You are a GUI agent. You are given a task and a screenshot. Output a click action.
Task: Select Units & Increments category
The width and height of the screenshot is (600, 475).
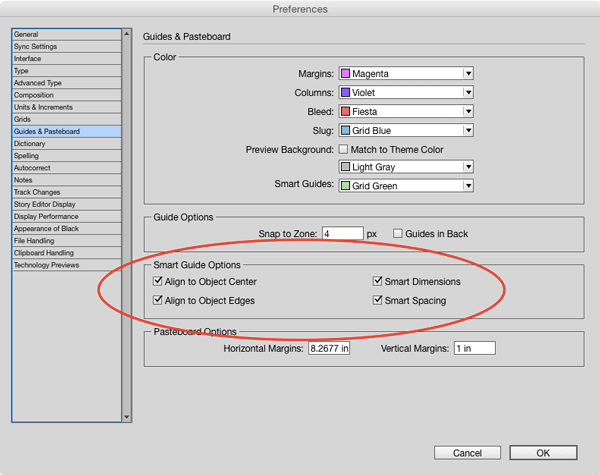point(67,107)
